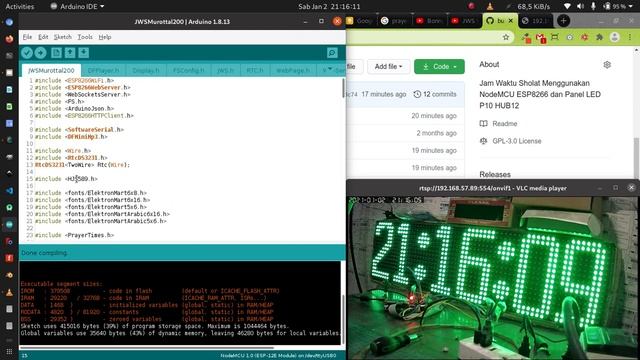The width and height of the screenshot is (640, 360).
Task: Switch to the DFPlayer.h tab
Action: (x=103, y=70)
